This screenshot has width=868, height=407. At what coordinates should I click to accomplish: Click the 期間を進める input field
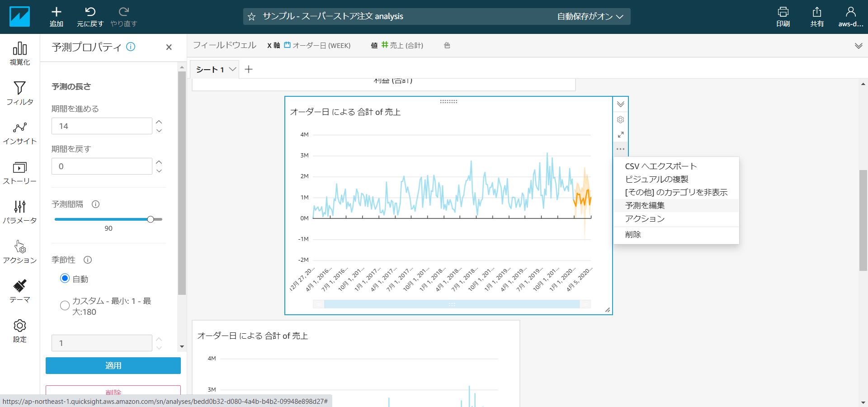pyautogui.click(x=102, y=126)
